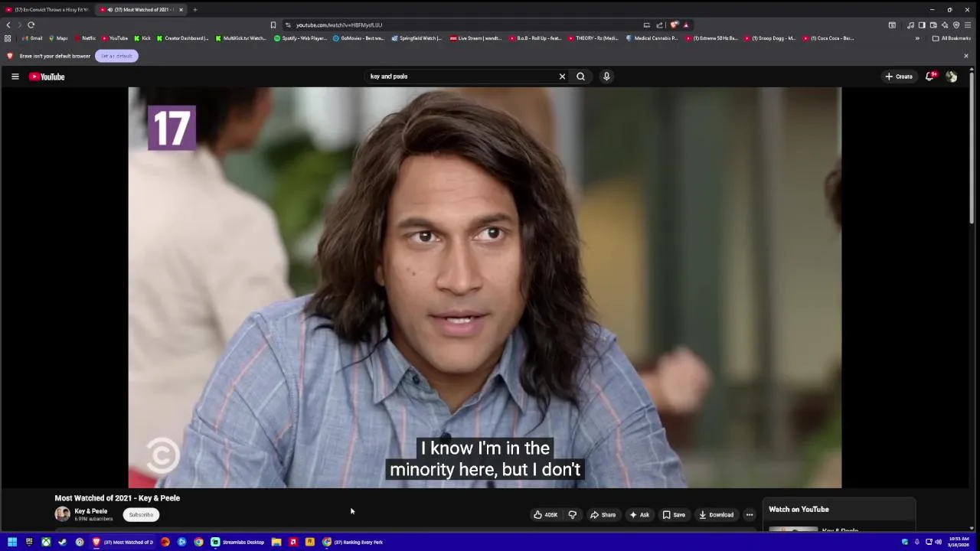Screen dimensions: 980x551
Task: Open Brave Shields lion icon
Action: coord(674,24)
